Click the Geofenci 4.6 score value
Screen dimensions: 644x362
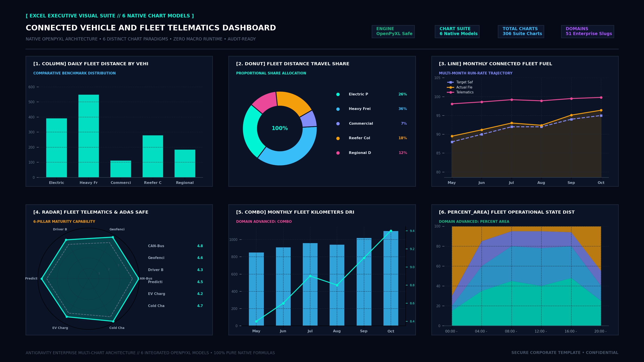(x=200, y=258)
